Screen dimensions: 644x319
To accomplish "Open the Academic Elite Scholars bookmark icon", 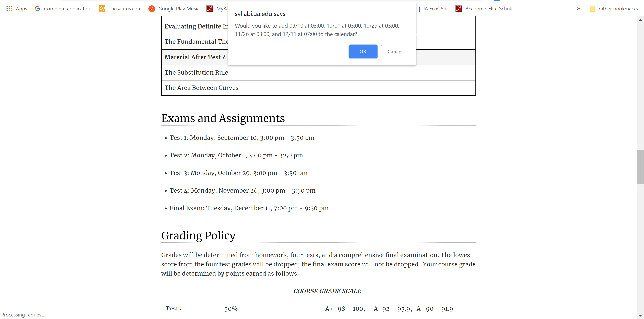I will click(x=459, y=9).
